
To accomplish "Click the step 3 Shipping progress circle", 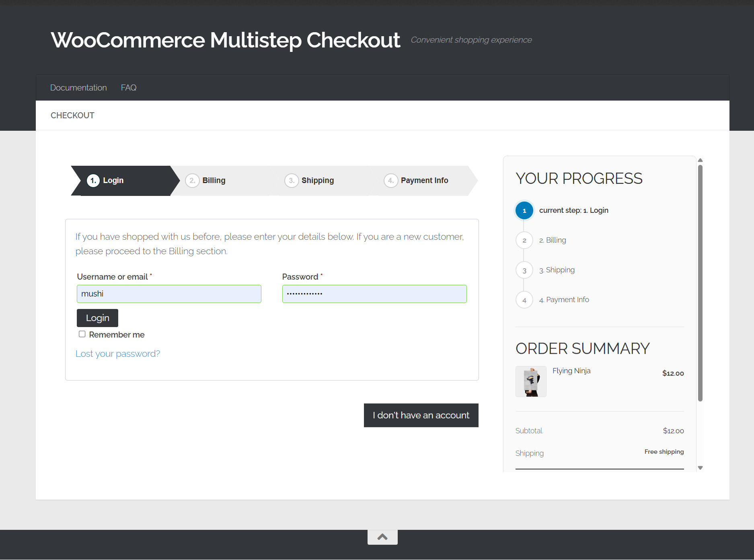I will click(524, 270).
